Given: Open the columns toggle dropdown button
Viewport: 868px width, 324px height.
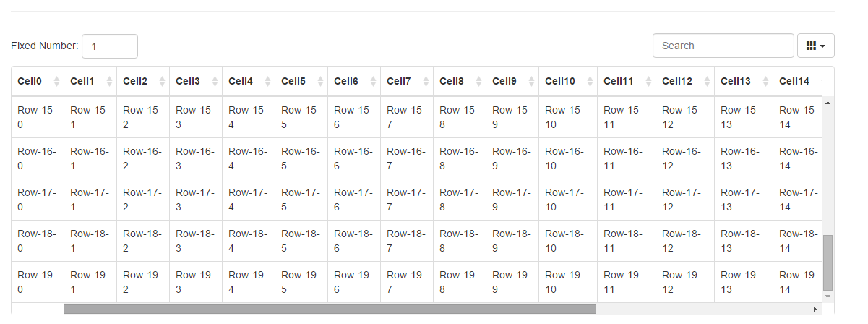Looking at the screenshot, I should 815,46.
